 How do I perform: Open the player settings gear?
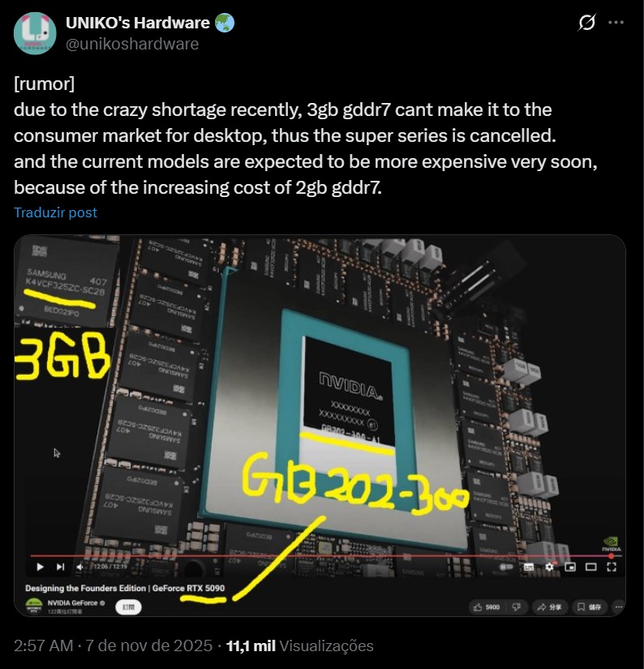click(549, 567)
